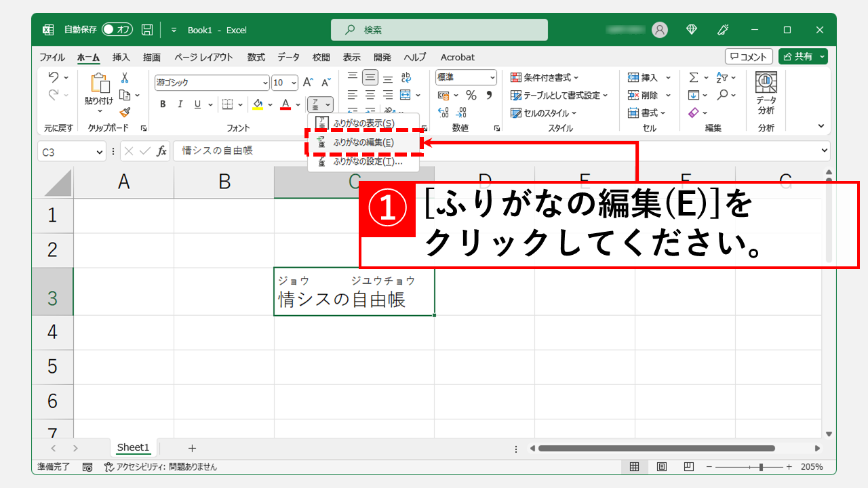Click the wrap text icon
Image resolution: width=868 pixels, height=488 pixels.
(406, 77)
